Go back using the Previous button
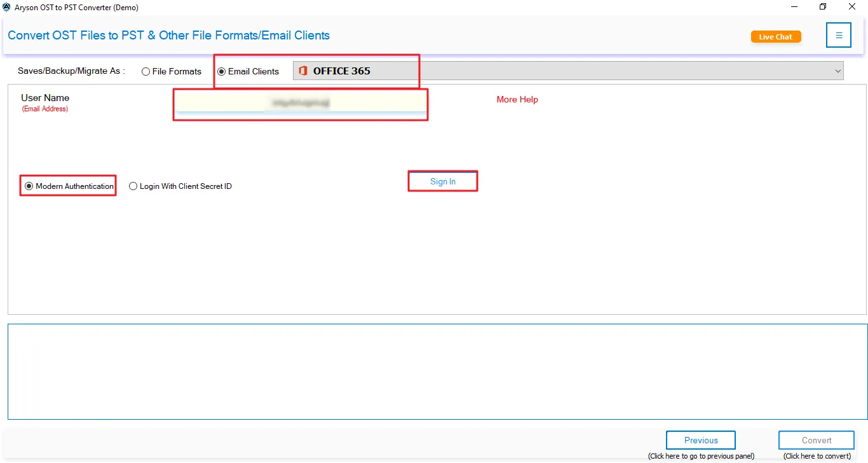Viewport: 868px width, 463px height. pyautogui.click(x=700, y=439)
